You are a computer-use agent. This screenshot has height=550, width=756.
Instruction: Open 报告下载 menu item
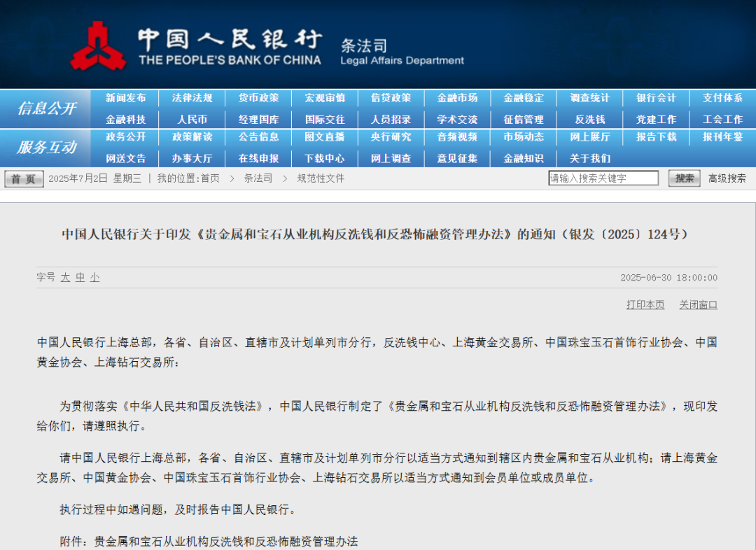pyautogui.click(x=656, y=137)
